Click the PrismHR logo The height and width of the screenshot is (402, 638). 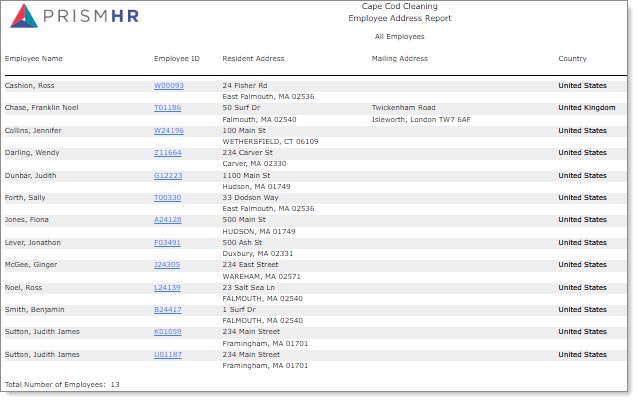coord(74,16)
